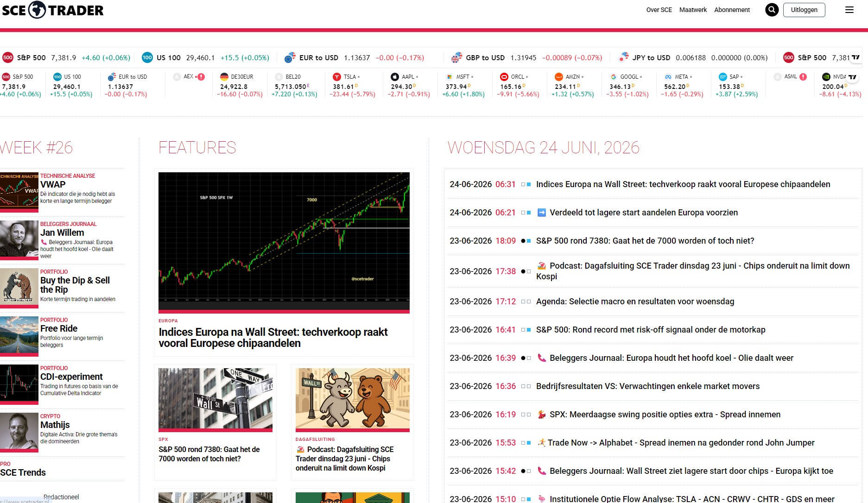Click the Uitloggen button
This screenshot has width=868, height=503.
[804, 10]
